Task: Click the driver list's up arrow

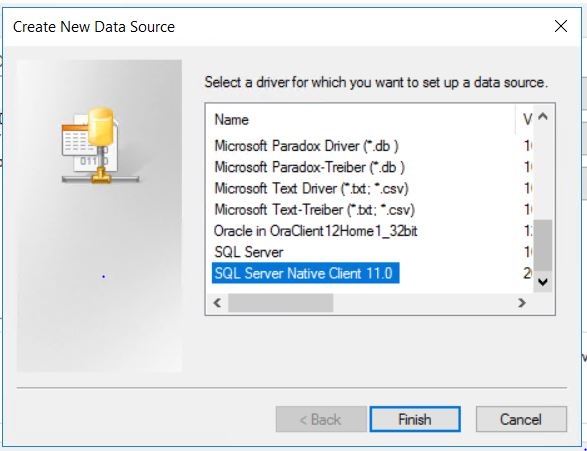Action: (x=543, y=116)
